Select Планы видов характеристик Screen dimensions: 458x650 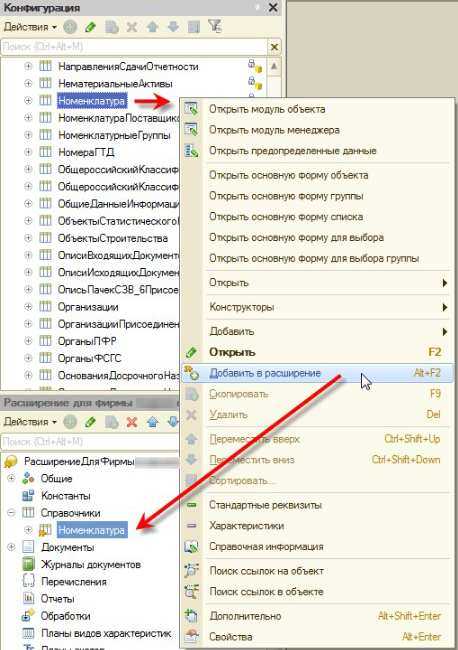tap(106, 633)
